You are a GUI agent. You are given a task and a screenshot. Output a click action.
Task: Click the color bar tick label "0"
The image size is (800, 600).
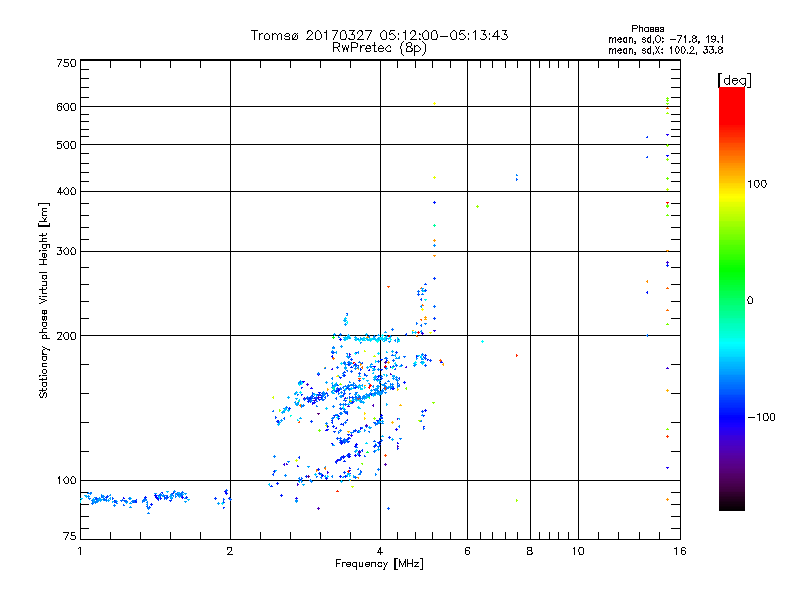coord(750,301)
